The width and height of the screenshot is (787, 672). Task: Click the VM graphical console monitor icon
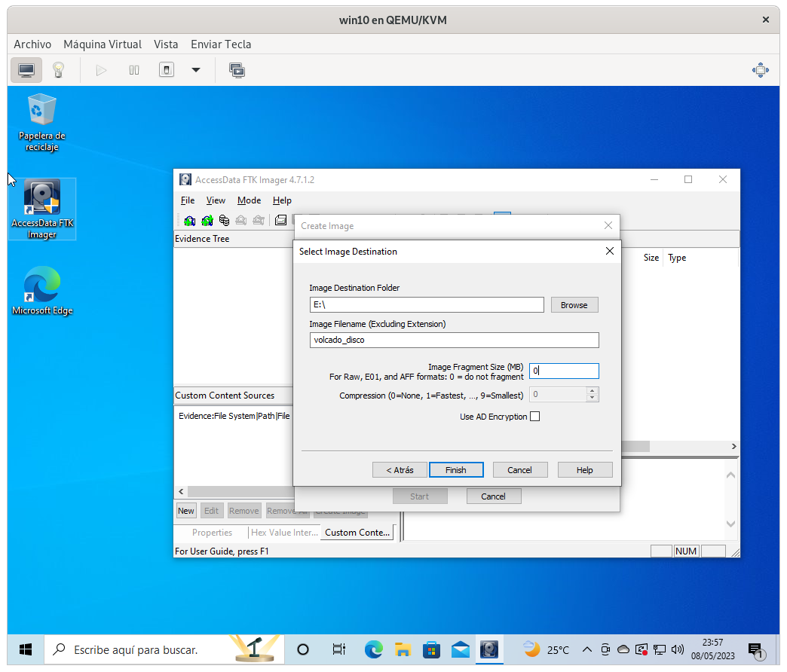point(26,70)
